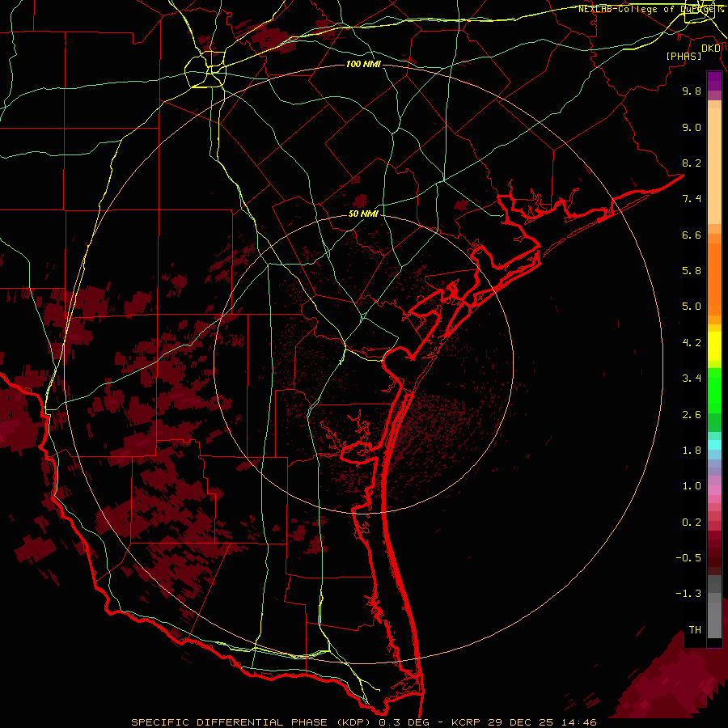Click the "[PHAS]" units label above color bar
This screenshot has width=728, height=728.
(x=684, y=56)
